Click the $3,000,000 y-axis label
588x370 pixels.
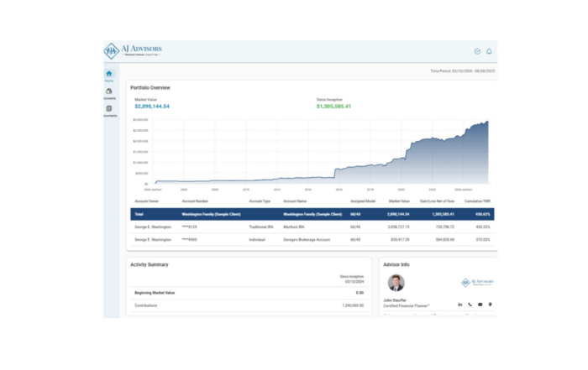pos(140,120)
